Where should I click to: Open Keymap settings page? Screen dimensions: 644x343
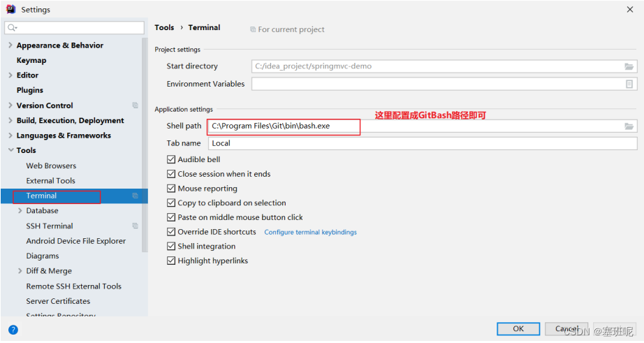(x=31, y=60)
